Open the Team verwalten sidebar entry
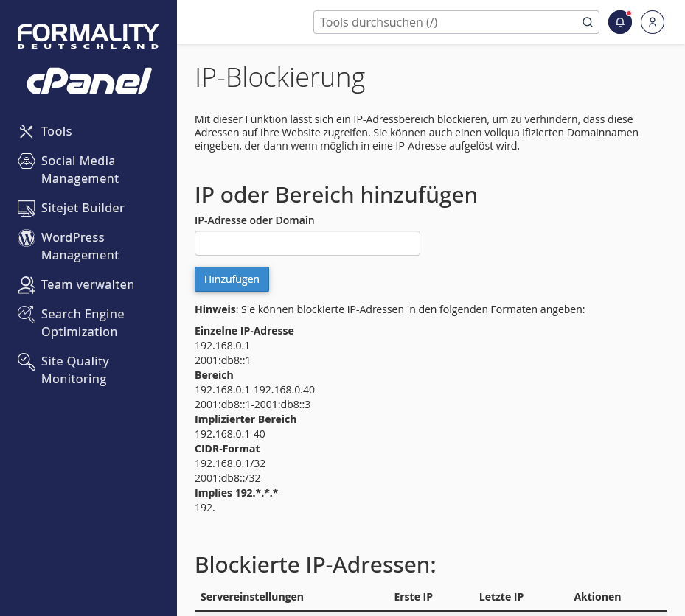Screen dimensions: 685x616 (88, 285)
